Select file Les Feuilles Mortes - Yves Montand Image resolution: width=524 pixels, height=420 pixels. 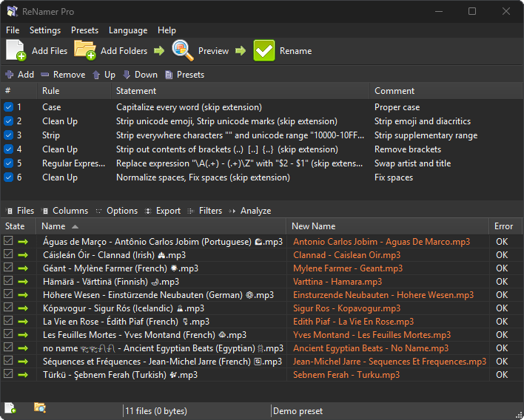click(x=144, y=335)
